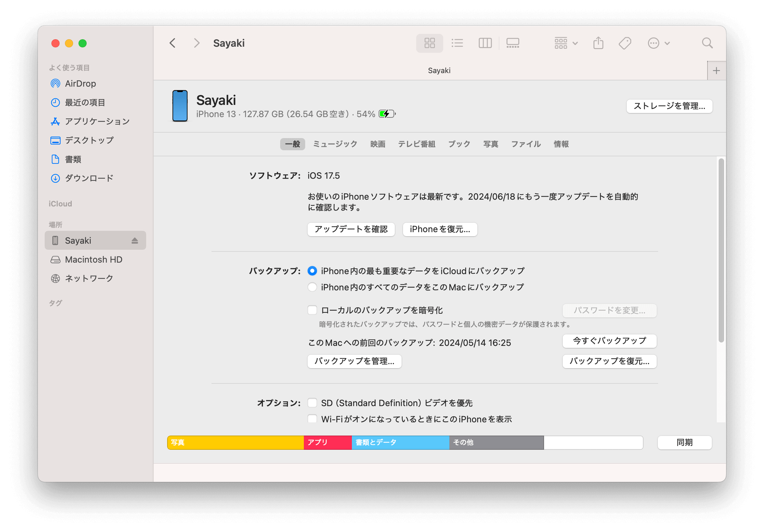Screen dimensions: 764x532
Task: Click ストレージを管理 button
Action: pos(669,106)
